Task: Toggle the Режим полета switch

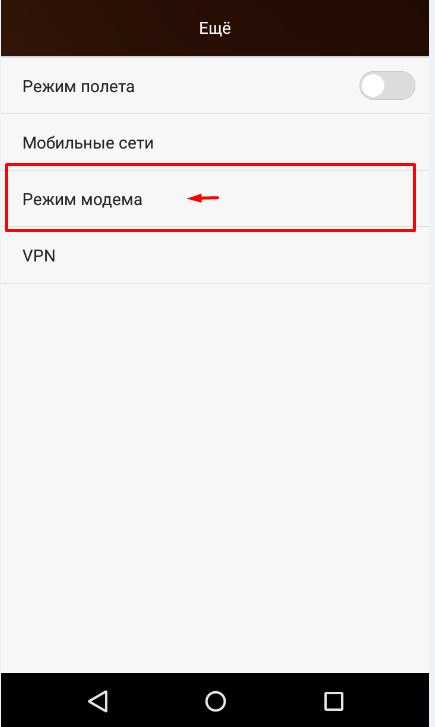Action: click(x=386, y=85)
